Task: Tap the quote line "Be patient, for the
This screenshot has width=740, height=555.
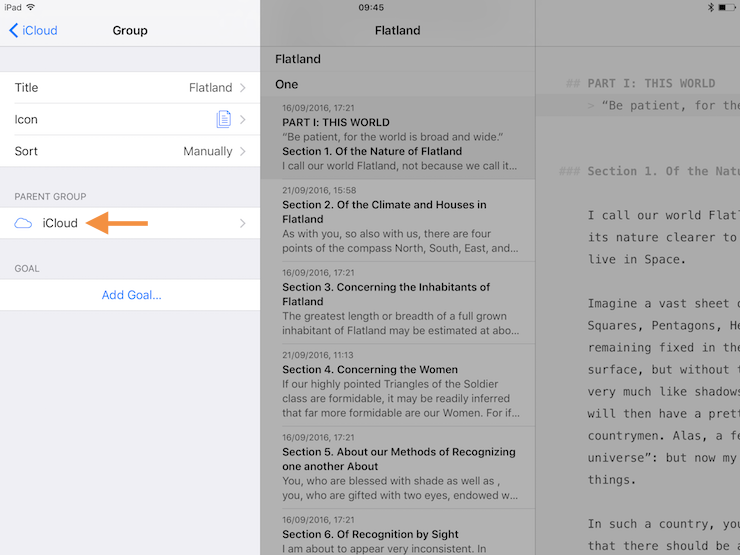Action: tap(670, 106)
